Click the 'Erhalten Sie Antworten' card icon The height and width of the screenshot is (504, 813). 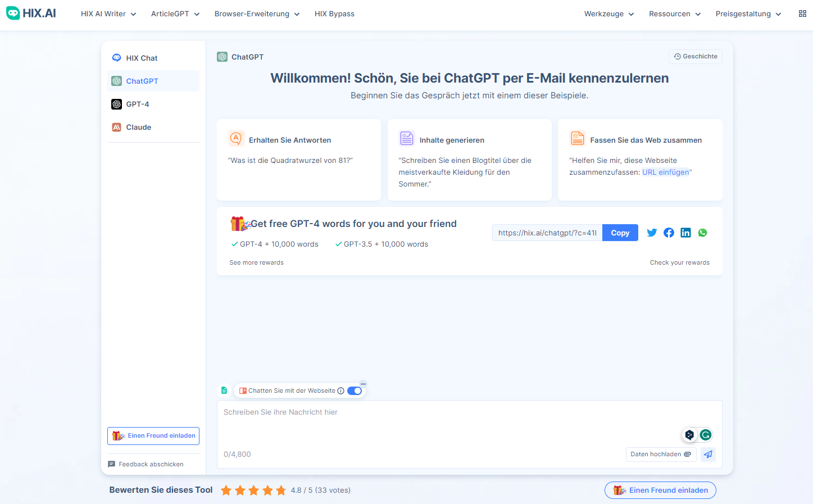(x=236, y=138)
